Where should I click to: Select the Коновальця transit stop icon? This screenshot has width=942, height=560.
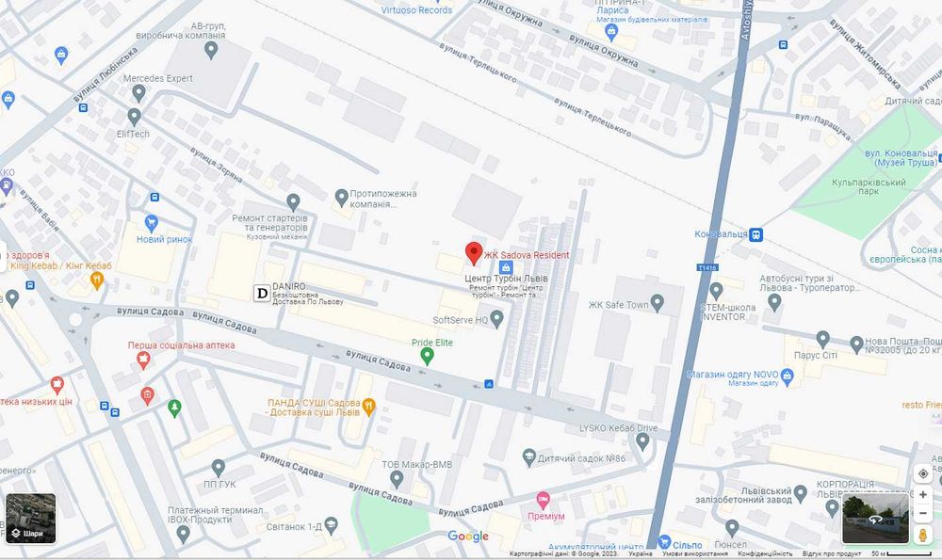click(x=755, y=234)
